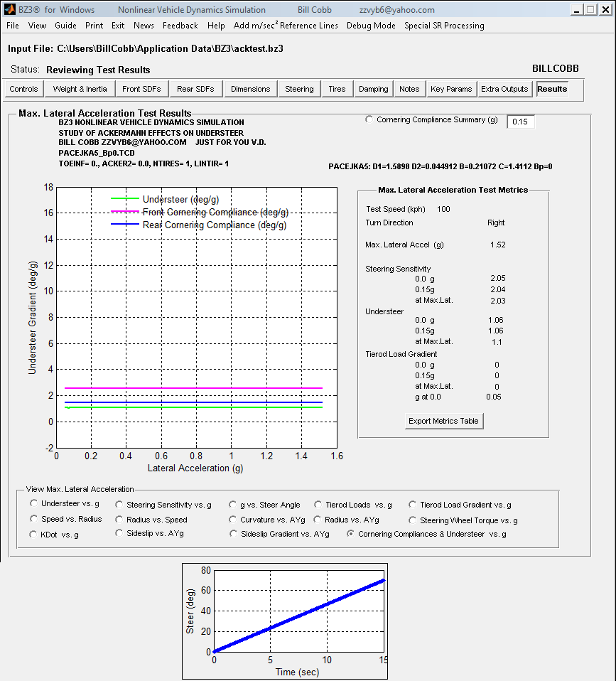Select KDot vs. g radio option
This screenshot has width=616, height=681.
pos(33,534)
